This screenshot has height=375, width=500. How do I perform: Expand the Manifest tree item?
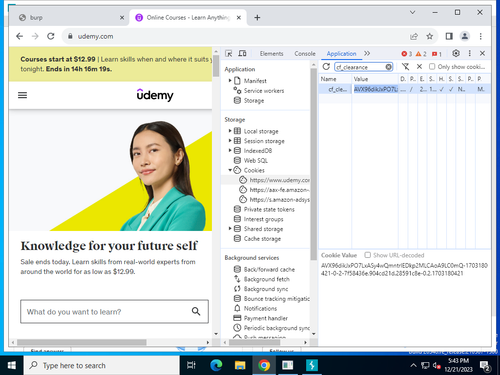pos(230,81)
